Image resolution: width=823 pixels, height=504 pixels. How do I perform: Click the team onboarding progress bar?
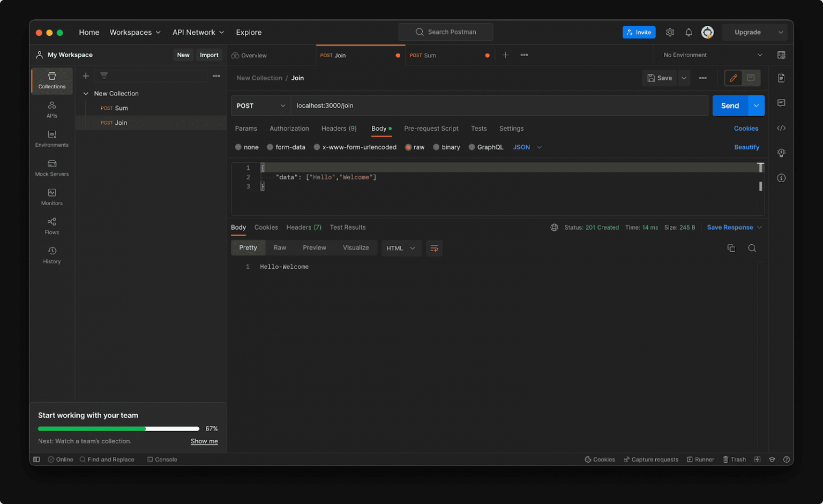[118, 428]
